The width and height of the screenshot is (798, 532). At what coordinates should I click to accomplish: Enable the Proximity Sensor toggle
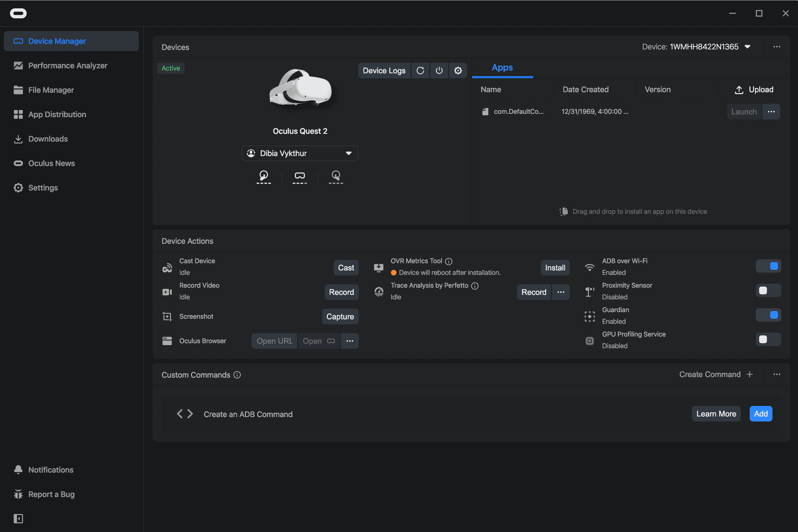769,291
